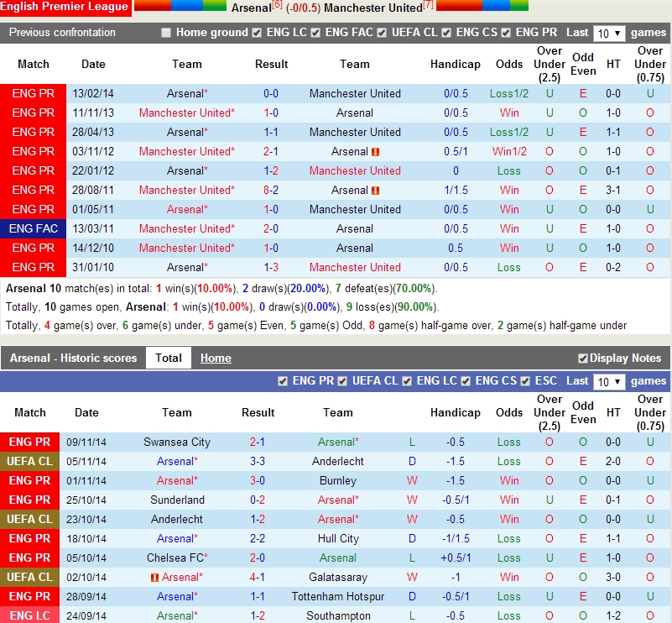Uncheck ENG PR in Previous confrontation
Screen dimensions: 672x623
coord(506,33)
